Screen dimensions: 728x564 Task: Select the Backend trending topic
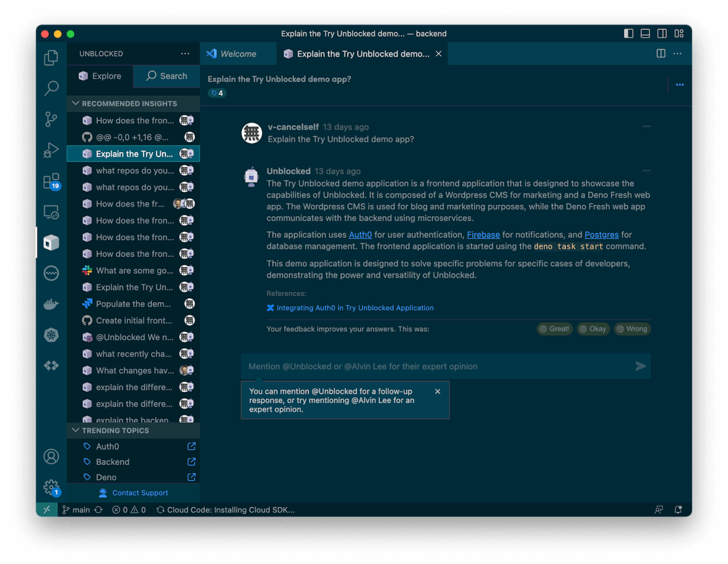(133, 462)
